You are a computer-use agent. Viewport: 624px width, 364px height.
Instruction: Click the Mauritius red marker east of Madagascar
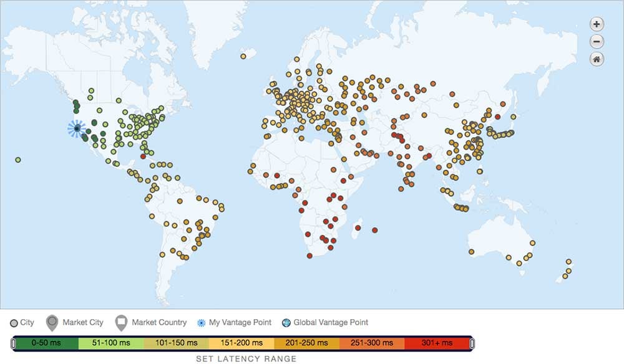(374, 230)
